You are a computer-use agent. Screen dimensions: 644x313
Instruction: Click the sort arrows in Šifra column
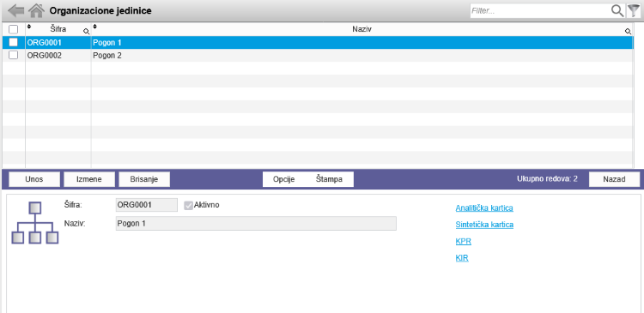28,27
